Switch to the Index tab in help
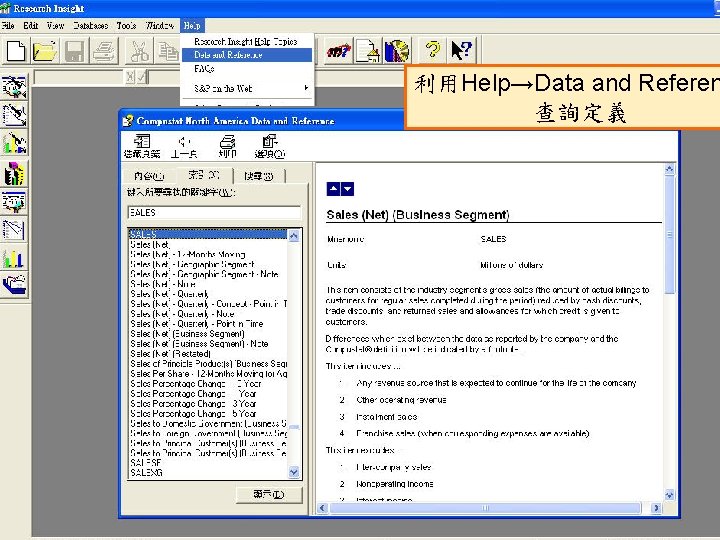This screenshot has height=540, width=720. pyautogui.click(x=204, y=175)
